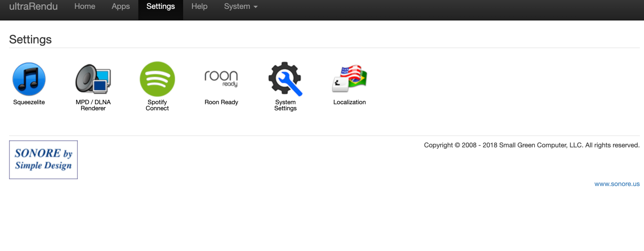The height and width of the screenshot is (251, 644).
Task: Open the System Settings gear-wrench icon
Action: (x=285, y=79)
